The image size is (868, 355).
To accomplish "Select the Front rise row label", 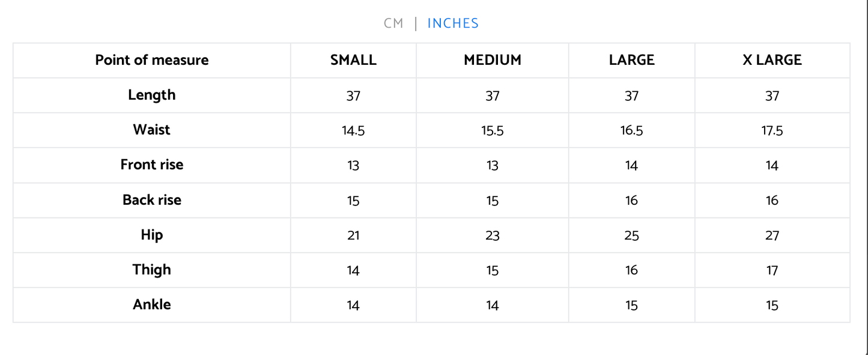I will pos(152,165).
